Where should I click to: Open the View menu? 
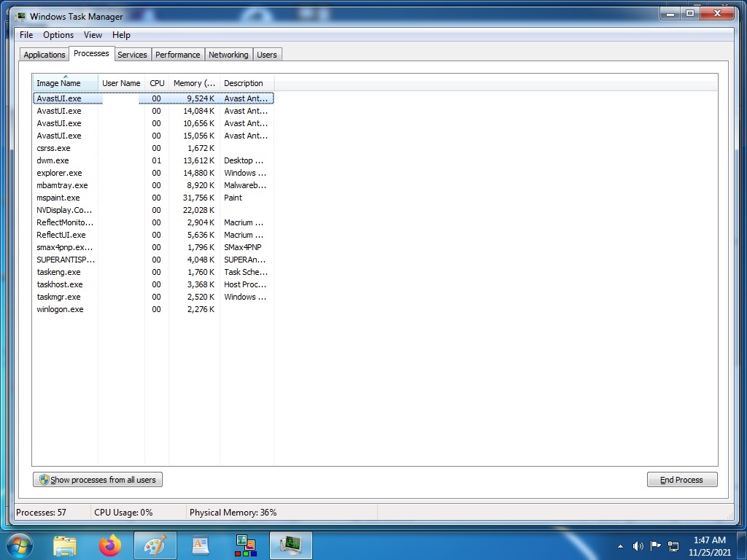coord(93,35)
